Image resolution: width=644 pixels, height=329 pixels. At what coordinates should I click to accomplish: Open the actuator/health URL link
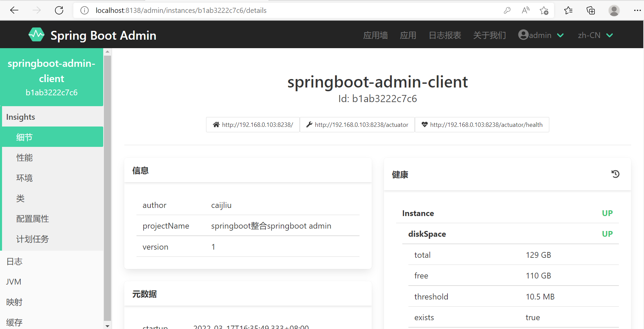click(x=482, y=124)
